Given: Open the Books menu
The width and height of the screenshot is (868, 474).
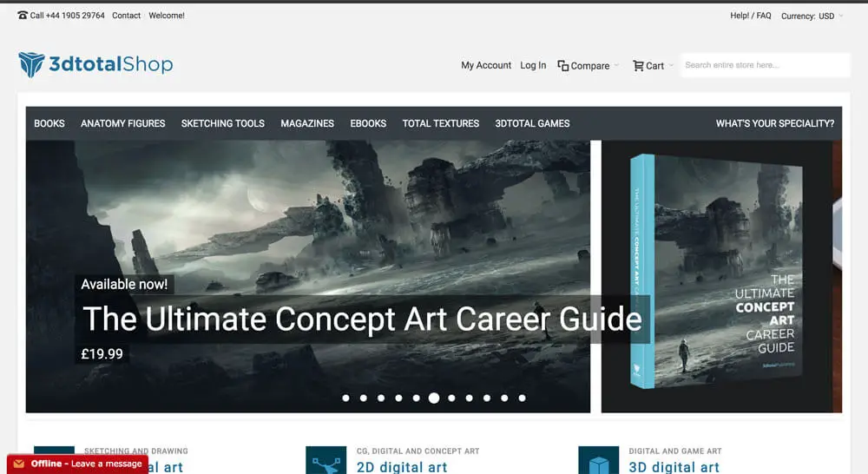Looking at the screenshot, I should (x=49, y=123).
